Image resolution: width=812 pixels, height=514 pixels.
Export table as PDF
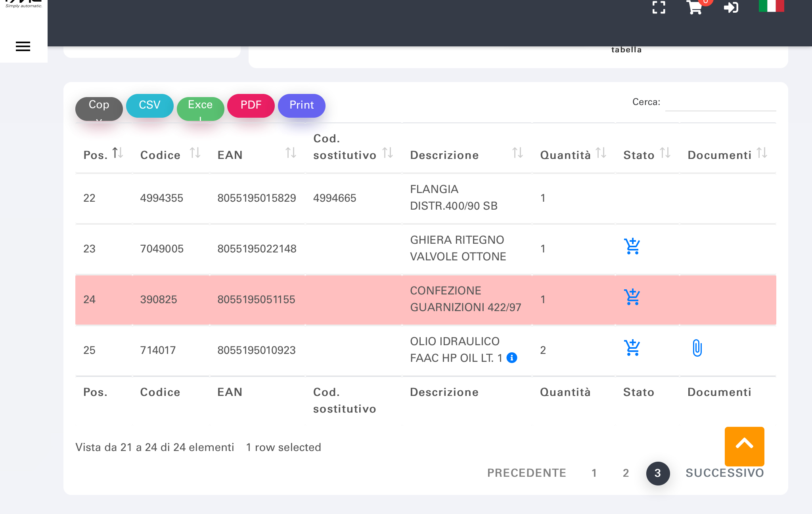[x=251, y=105]
